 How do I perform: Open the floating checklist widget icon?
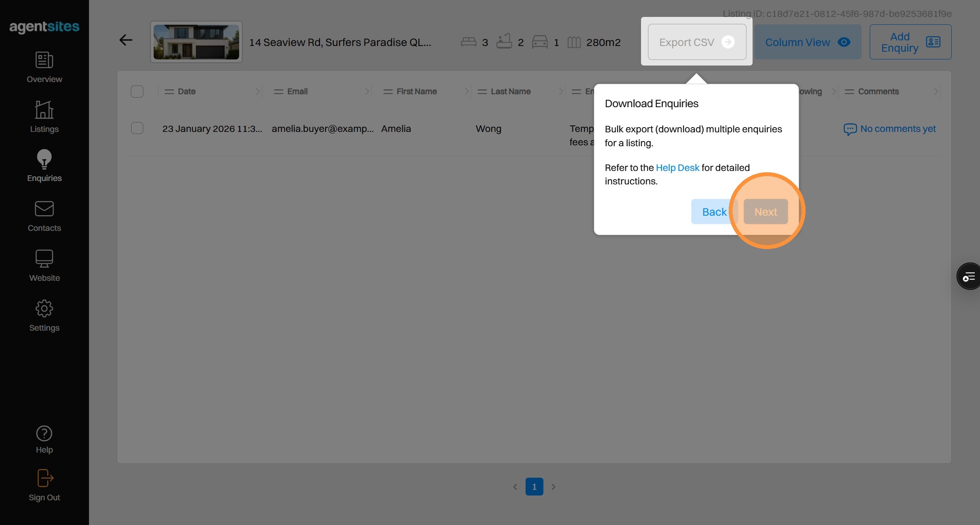point(969,276)
